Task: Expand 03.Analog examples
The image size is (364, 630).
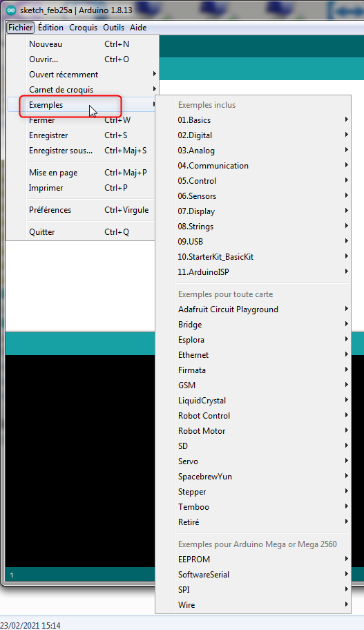Action: point(253,151)
